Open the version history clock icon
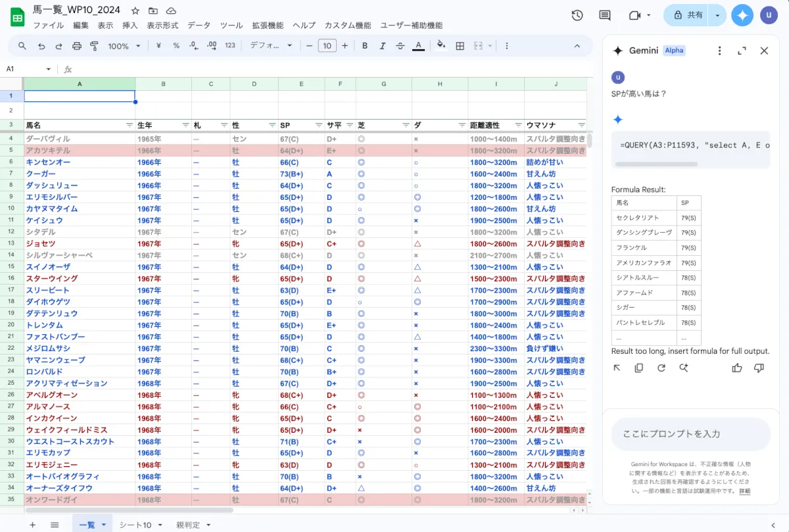 coord(577,15)
